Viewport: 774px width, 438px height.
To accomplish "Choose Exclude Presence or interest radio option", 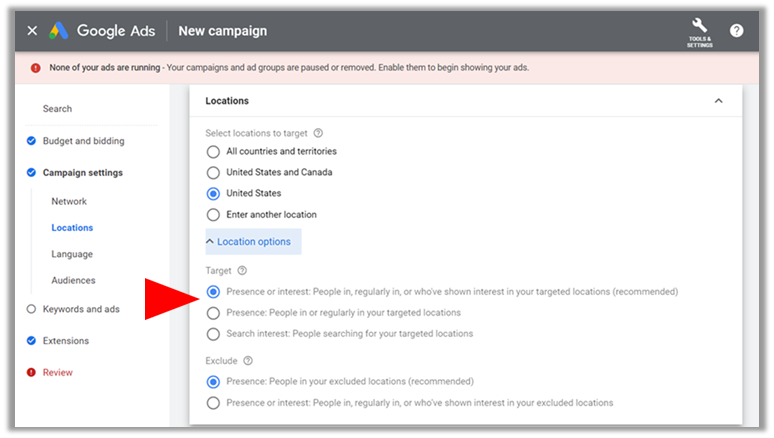I will 213,403.
